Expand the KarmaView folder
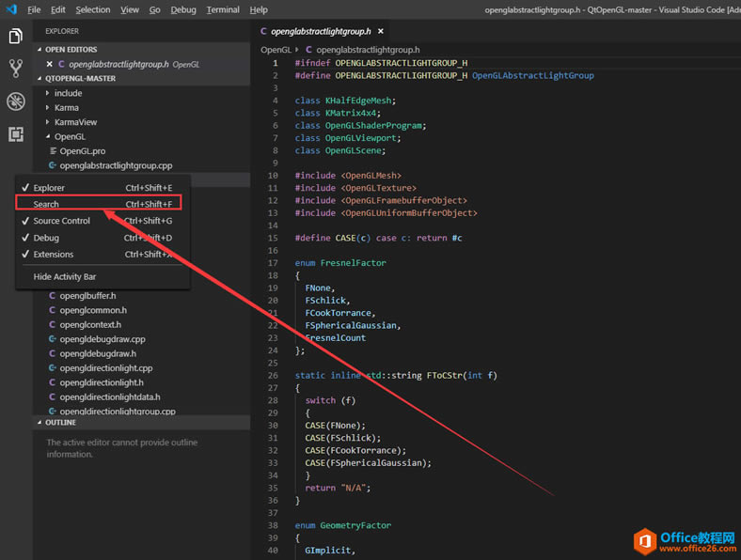 click(47, 122)
